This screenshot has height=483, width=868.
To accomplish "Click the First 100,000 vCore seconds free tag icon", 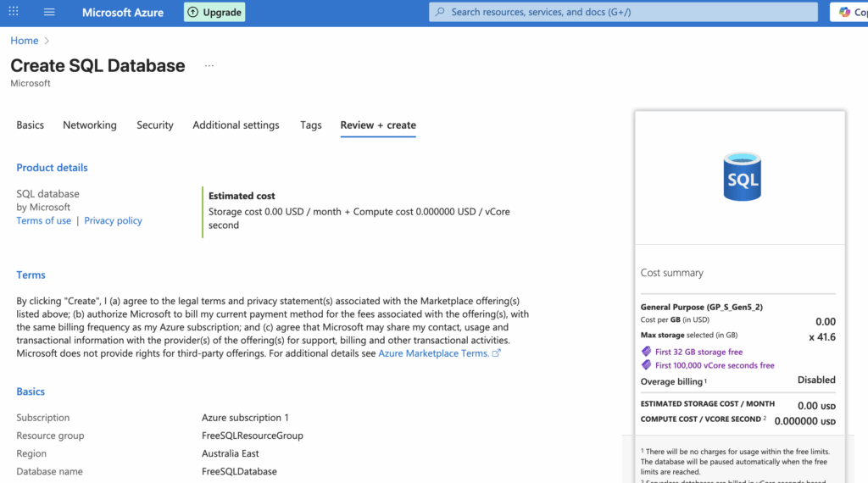I will [646, 365].
